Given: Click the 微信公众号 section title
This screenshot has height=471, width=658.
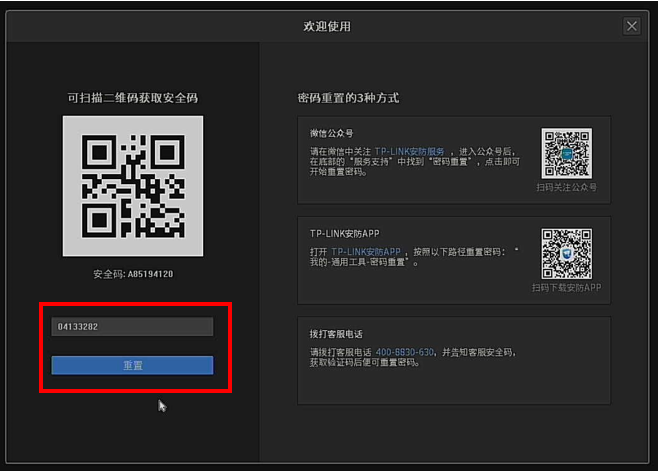Looking at the screenshot, I should [332, 133].
